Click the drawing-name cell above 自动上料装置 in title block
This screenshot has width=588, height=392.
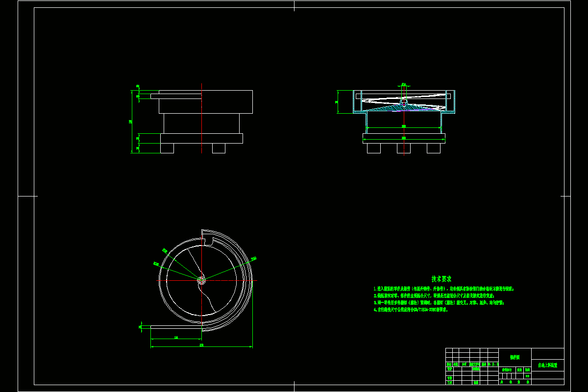pyautogui.click(x=547, y=354)
